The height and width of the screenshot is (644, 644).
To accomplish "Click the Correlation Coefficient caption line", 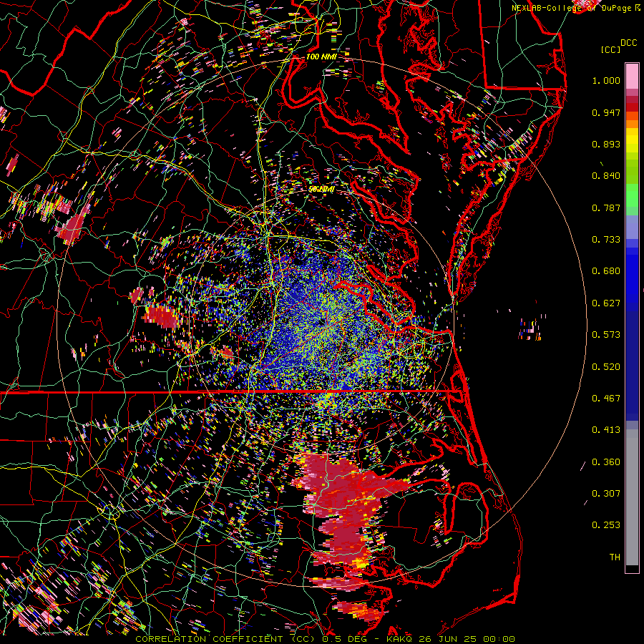I will coord(325,639).
